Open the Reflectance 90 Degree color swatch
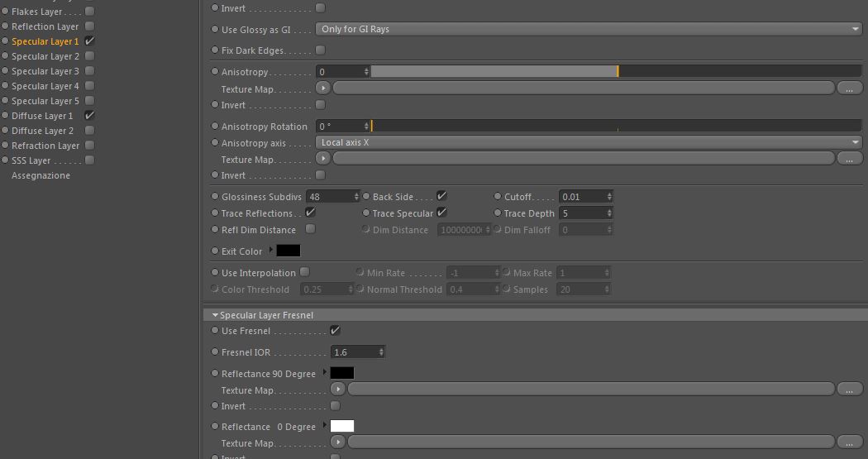 (341, 373)
